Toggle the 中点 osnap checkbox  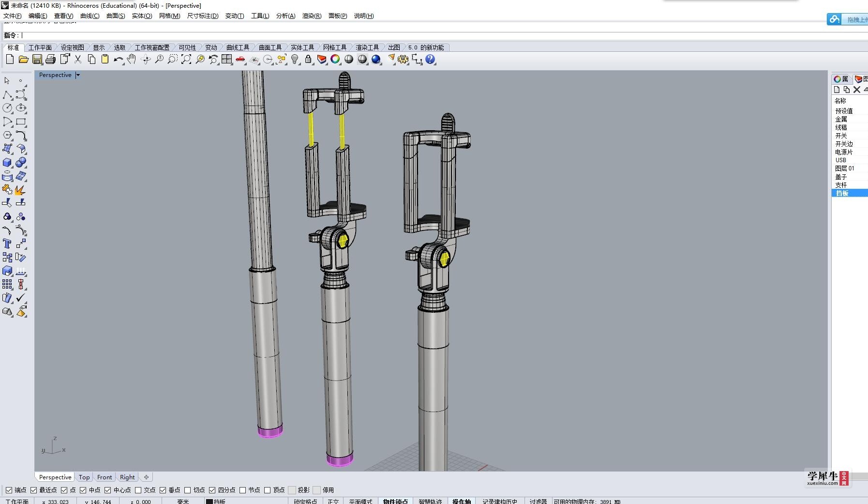[83, 490]
